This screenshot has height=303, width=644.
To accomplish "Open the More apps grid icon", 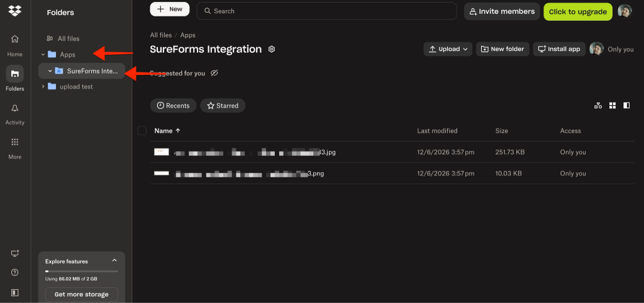I will [x=15, y=142].
